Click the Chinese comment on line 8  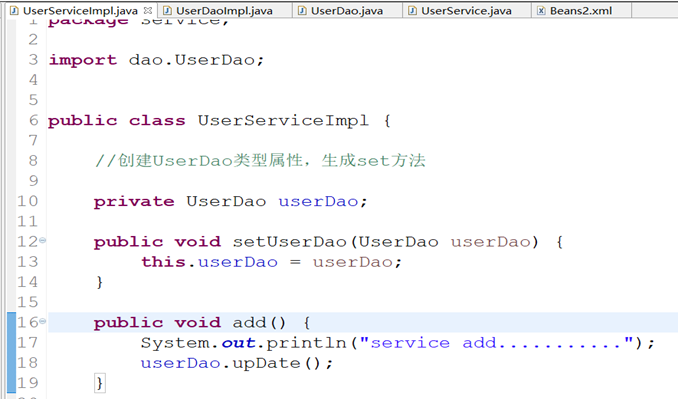[x=260, y=161]
